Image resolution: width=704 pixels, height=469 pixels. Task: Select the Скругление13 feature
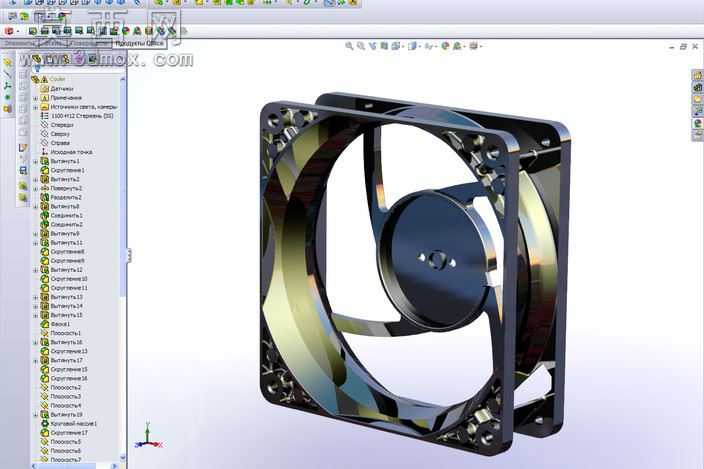tap(64, 351)
